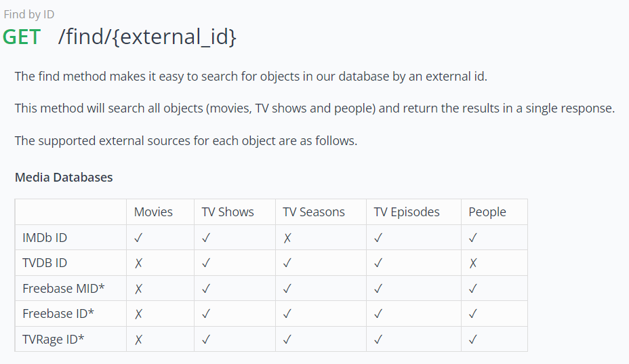Click the TVRage ID People checkmark
Image resolution: width=629 pixels, height=364 pixels.
[x=473, y=340]
